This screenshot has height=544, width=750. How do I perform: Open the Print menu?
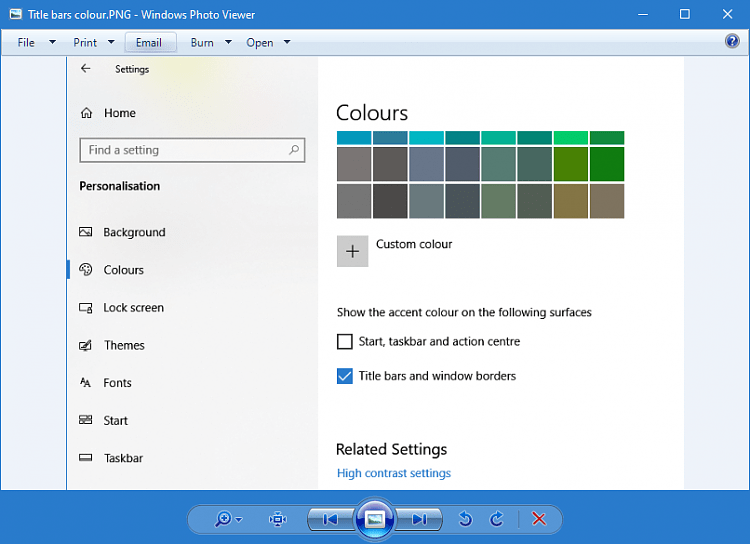pos(85,43)
